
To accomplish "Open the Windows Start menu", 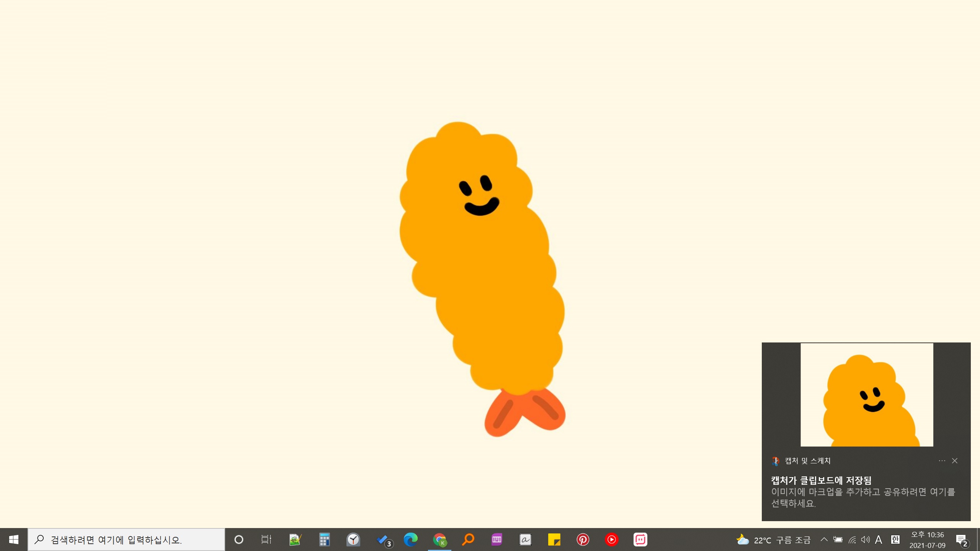I will pos(14,540).
